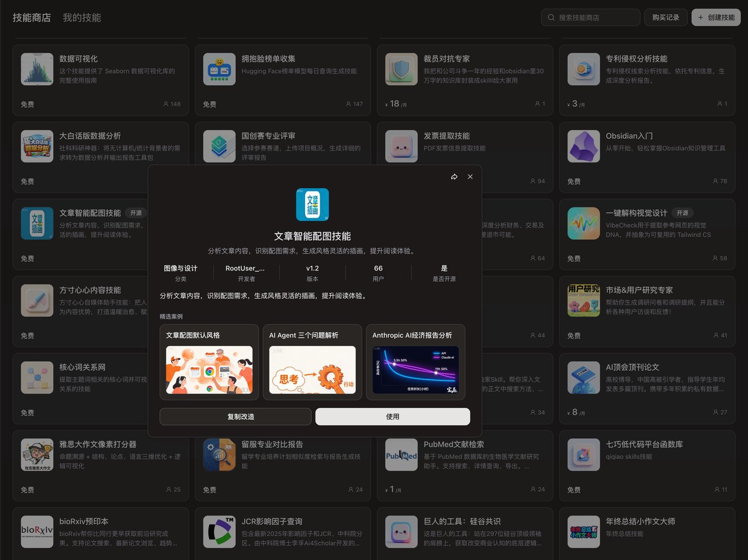
Task: Click the 数据可视化 Seaborn chart icon
Action: tap(37, 68)
